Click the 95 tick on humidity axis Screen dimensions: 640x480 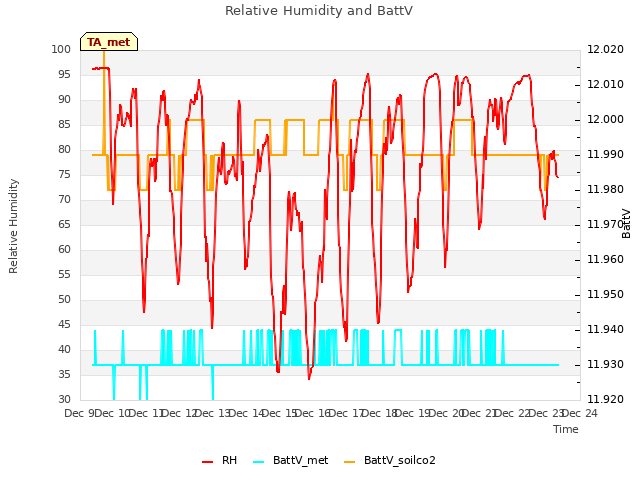tap(64, 74)
